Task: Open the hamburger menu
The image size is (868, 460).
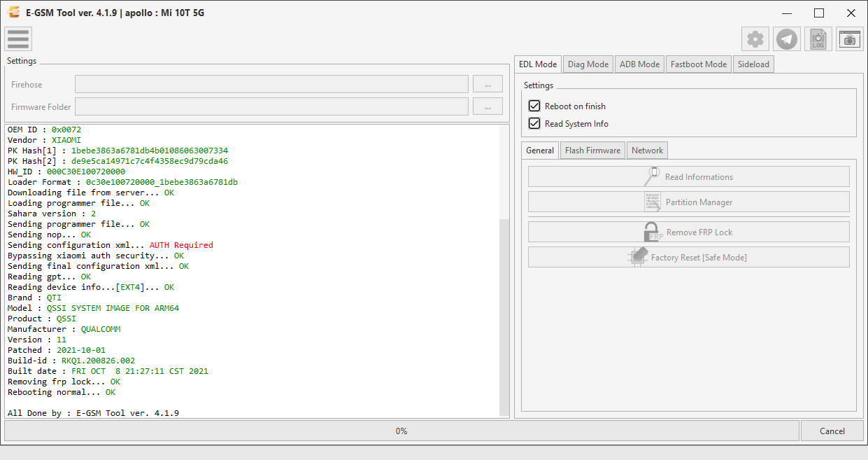Action: point(18,39)
